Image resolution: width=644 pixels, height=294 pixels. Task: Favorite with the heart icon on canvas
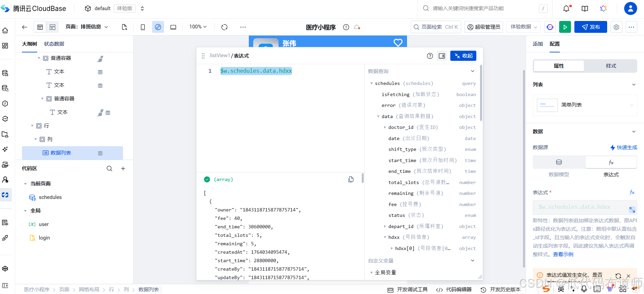pos(398,43)
